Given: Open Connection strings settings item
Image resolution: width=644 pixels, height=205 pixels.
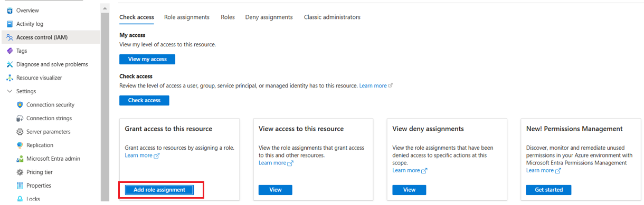Looking at the screenshot, I should coord(50,119).
